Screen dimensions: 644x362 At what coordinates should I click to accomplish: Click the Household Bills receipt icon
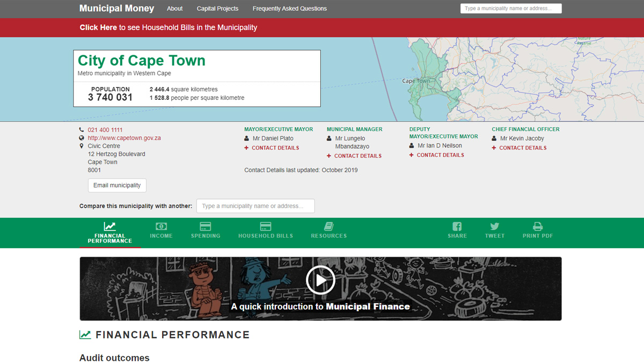266,227
